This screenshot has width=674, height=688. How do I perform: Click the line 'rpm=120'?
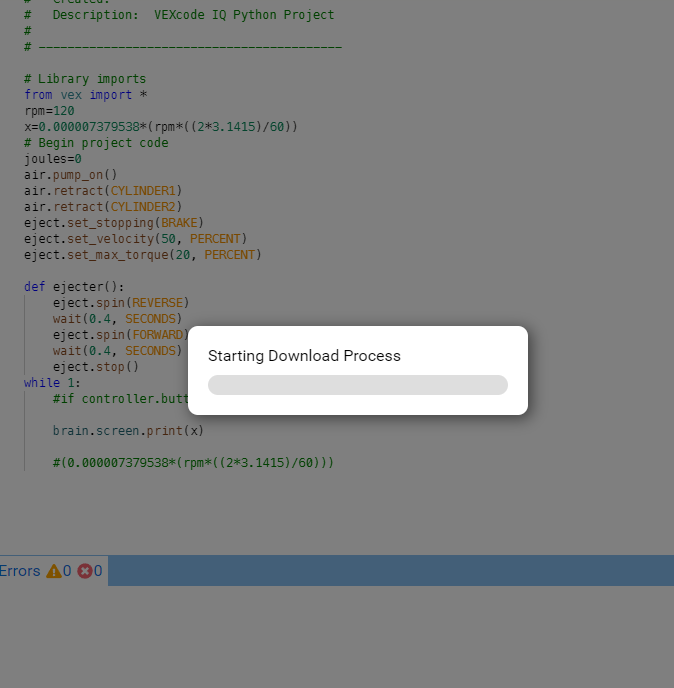point(49,111)
